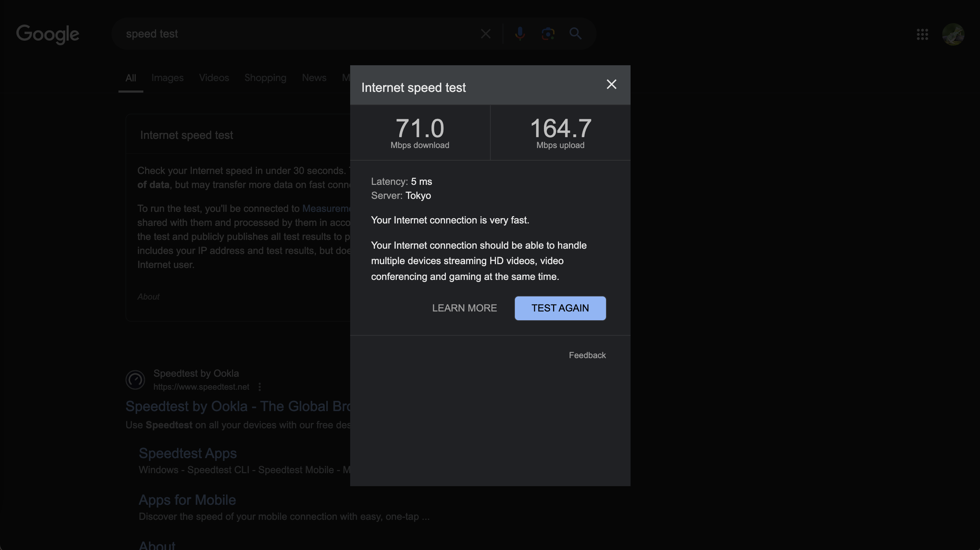
Task: Click the TEST AGAIN button
Action: pos(560,308)
